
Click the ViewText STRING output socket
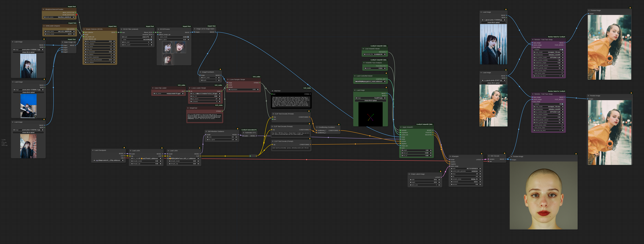pyautogui.click(x=310, y=94)
